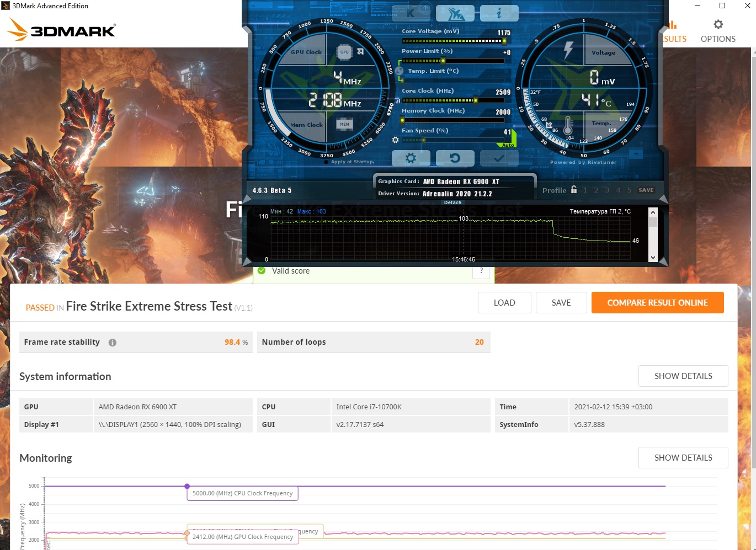This screenshot has height=550, width=756.
Task: Click the Display #1 resolution value
Action: (x=173, y=424)
